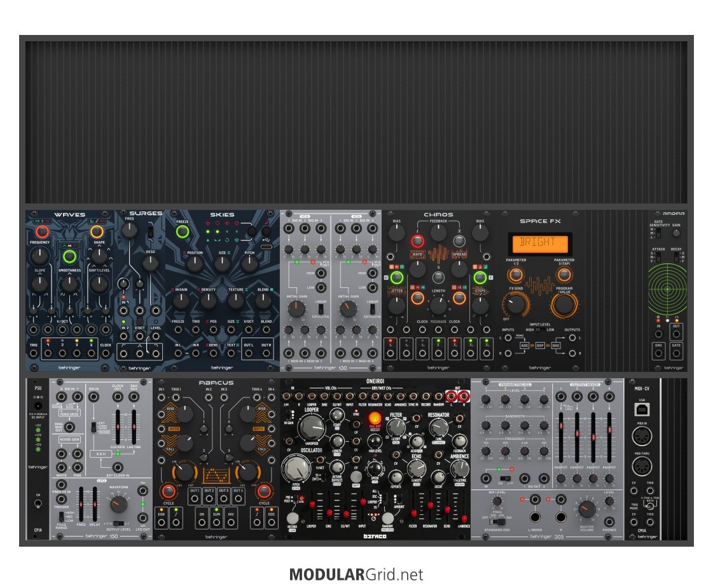Click the orange button above SHAPE on Waves
Viewport: 713px width, 588px height.
pyautogui.click(x=97, y=232)
